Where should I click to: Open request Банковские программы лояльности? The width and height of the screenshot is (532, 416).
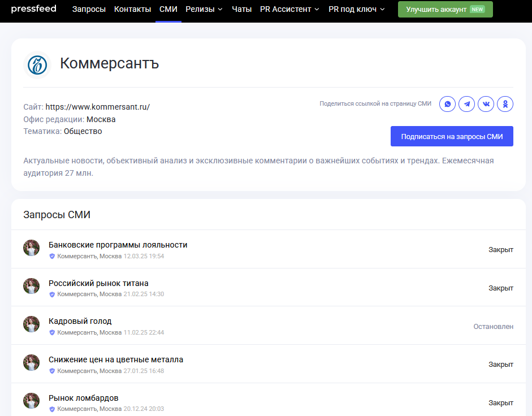tap(118, 245)
